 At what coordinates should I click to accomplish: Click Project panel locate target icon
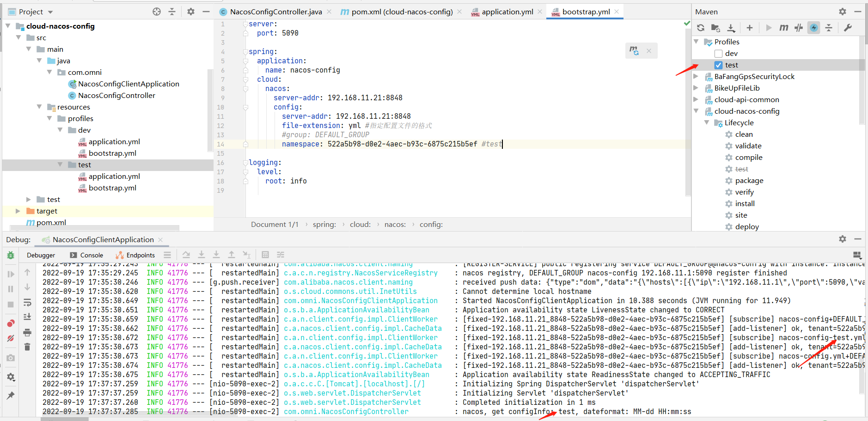[x=157, y=12]
